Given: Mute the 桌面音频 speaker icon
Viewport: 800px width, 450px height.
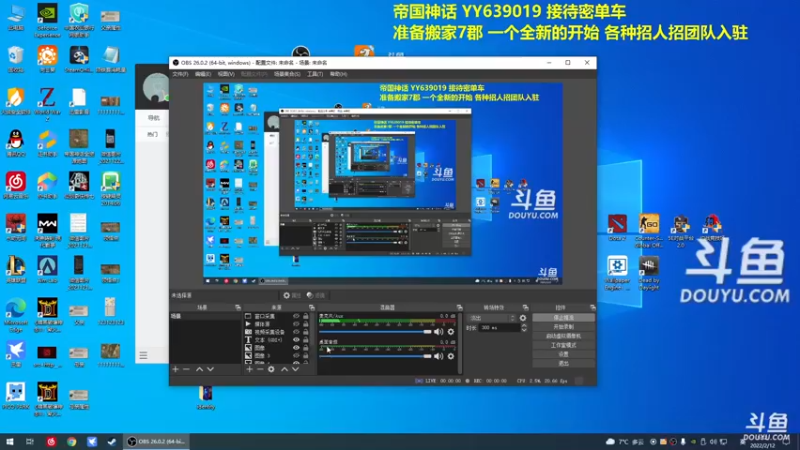Looking at the screenshot, I should tap(438, 356).
